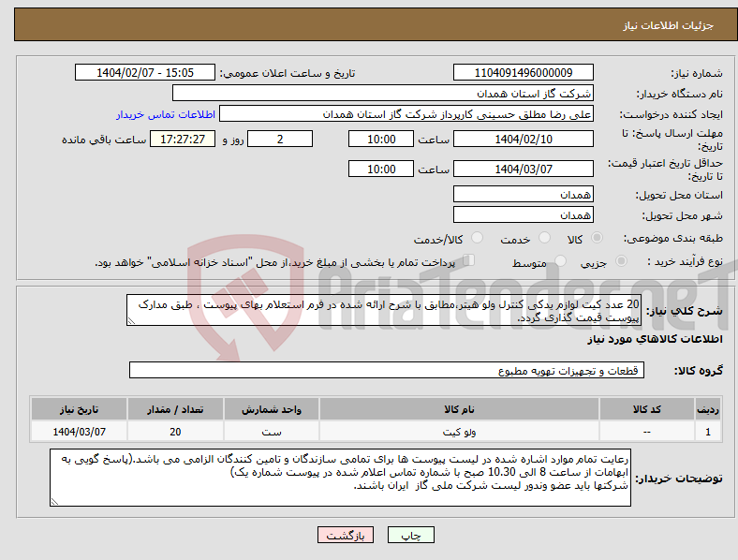Click the ولو کیت item name cell
Image resolution: width=738 pixels, height=560 pixels.
[459, 432]
